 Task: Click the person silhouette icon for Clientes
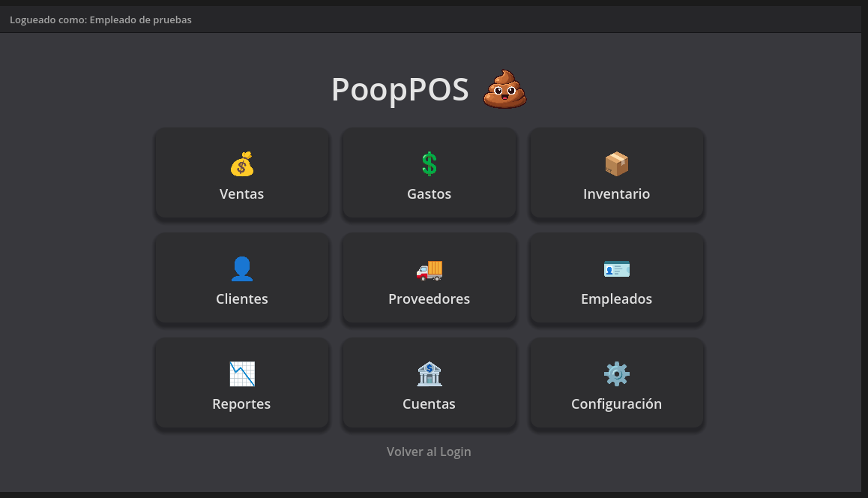point(241,268)
